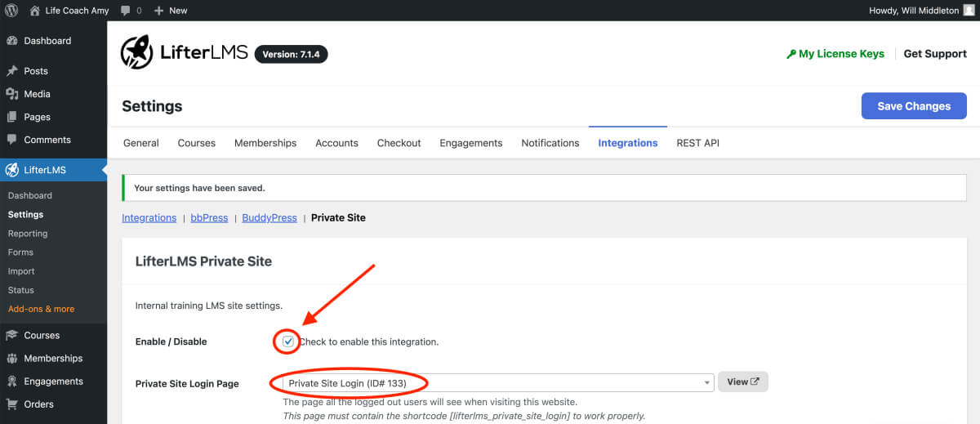Open Engagements in the admin sidebar

pyautogui.click(x=53, y=381)
